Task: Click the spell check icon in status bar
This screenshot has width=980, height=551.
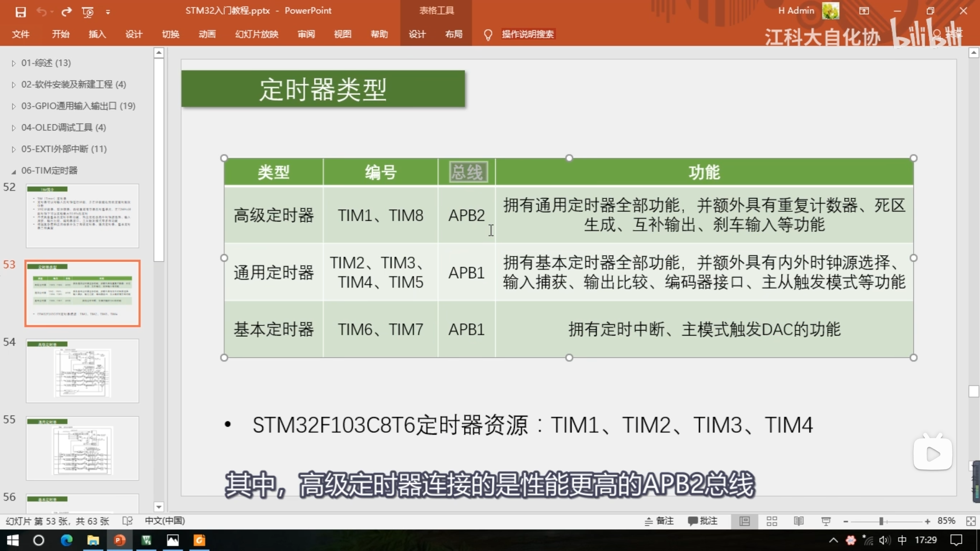Action: (x=127, y=521)
